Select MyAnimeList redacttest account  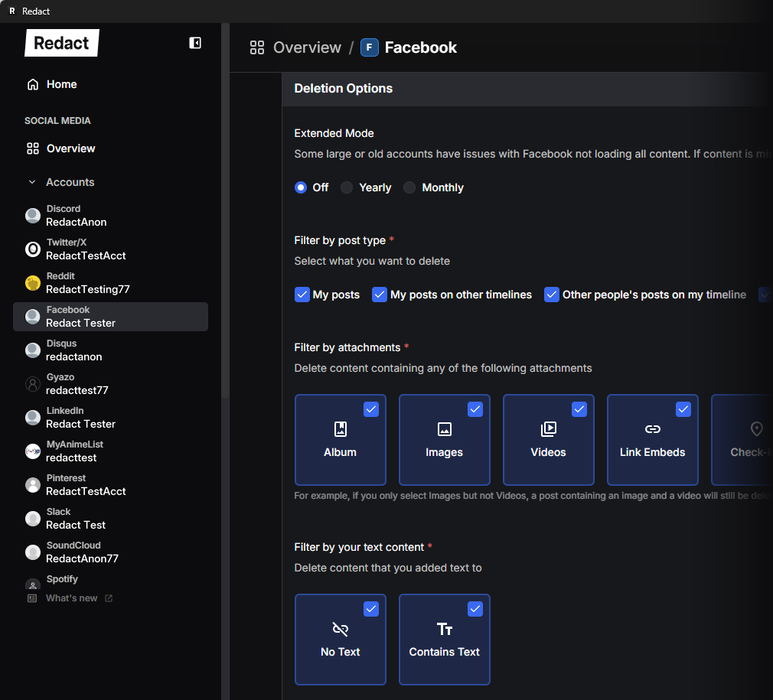(110, 451)
